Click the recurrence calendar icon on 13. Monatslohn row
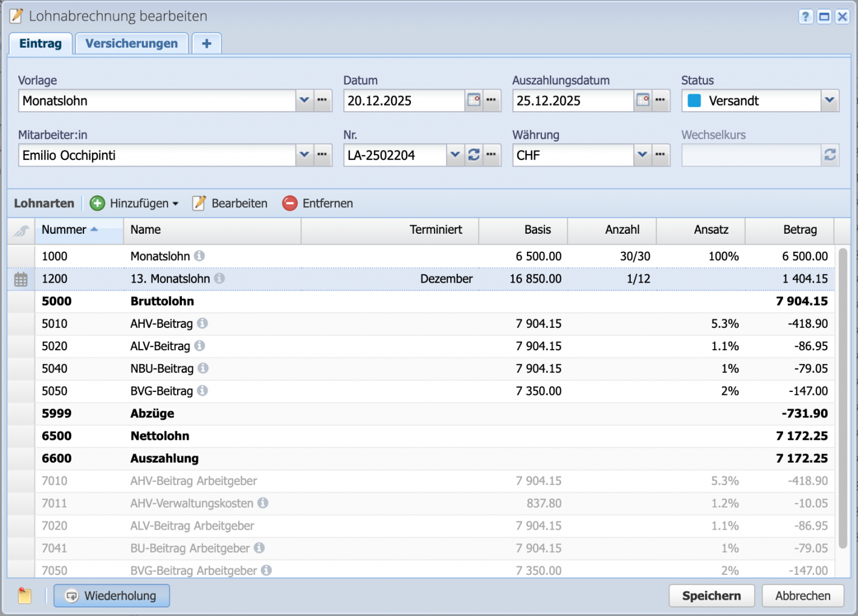 point(21,279)
